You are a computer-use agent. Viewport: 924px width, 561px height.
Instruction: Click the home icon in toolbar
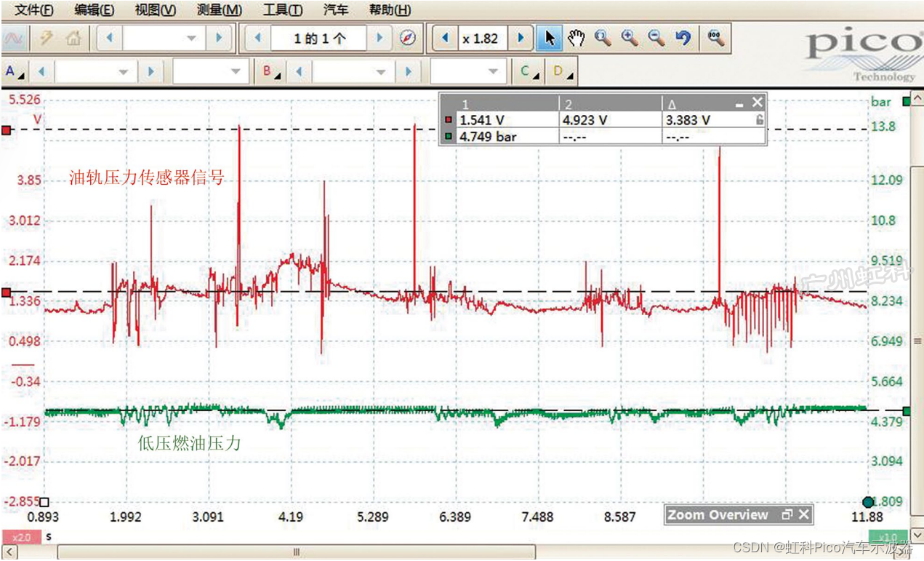coord(73,38)
